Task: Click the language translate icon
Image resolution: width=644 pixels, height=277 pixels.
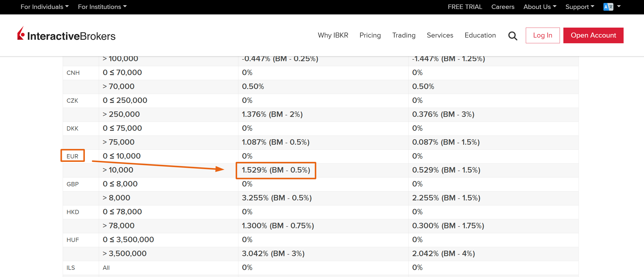Action: [608, 7]
